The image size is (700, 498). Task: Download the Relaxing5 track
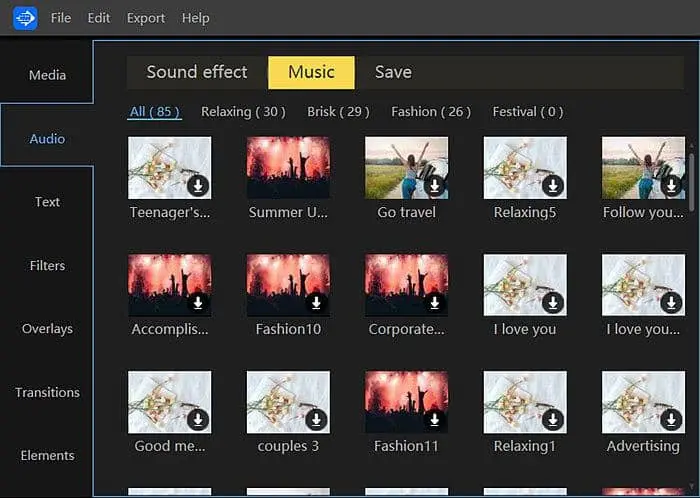(x=553, y=186)
